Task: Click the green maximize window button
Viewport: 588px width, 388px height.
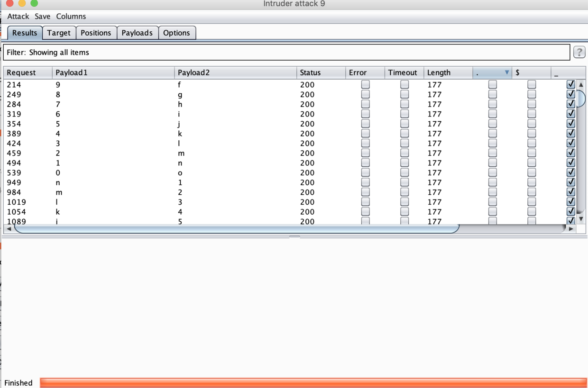Action: pos(34,3)
